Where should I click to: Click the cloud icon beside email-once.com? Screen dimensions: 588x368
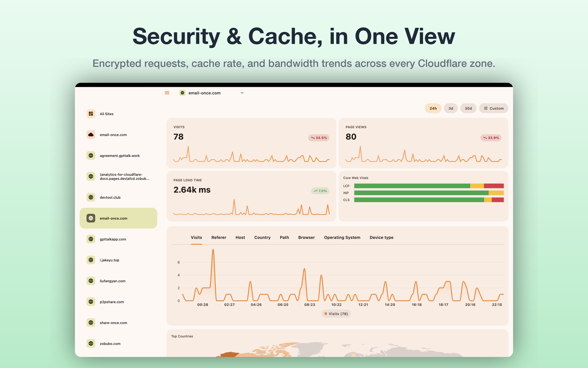[91, 135]
